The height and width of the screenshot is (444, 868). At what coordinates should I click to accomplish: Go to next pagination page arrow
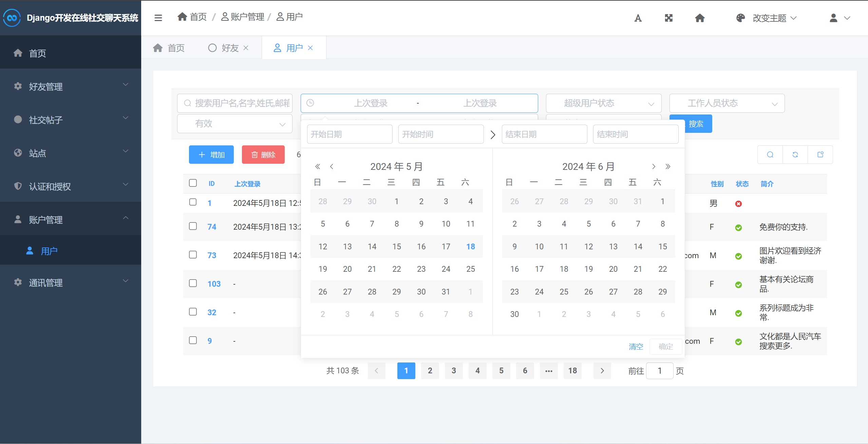click(x=602, y=371)
